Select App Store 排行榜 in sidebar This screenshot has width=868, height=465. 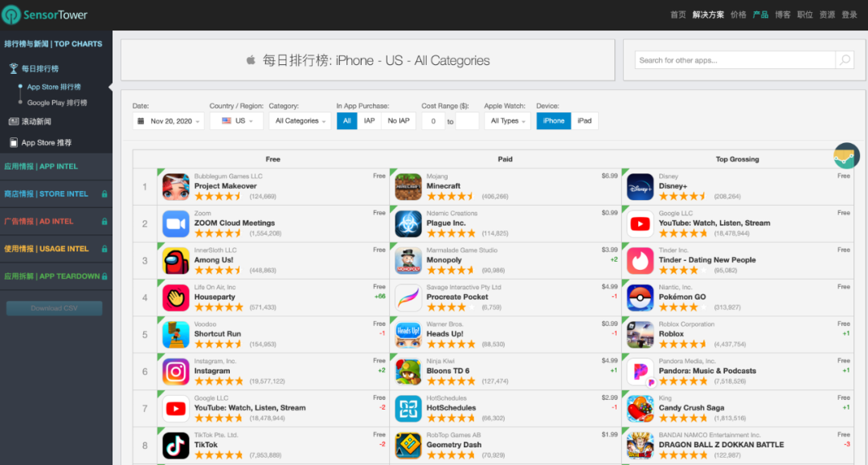54,87
